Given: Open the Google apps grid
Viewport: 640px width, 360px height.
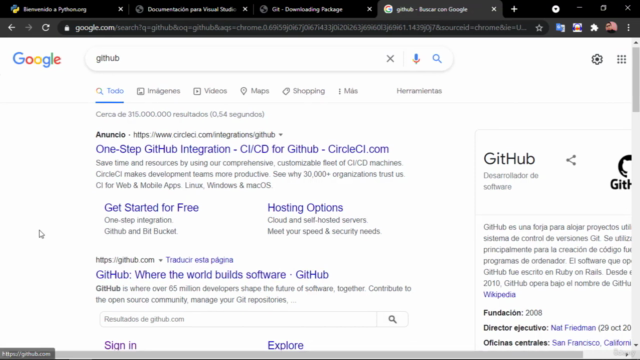Looking at the screenshot, I should (621, 59).
